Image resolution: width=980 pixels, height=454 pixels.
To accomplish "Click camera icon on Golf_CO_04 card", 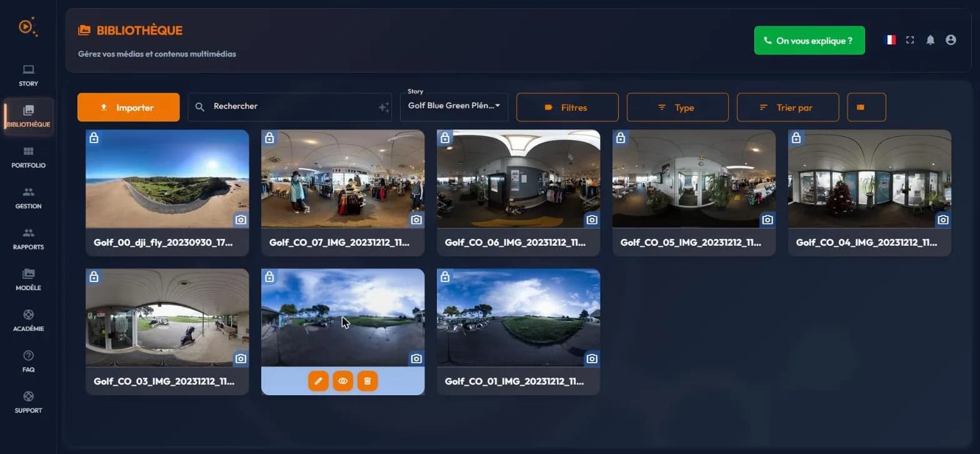I will pos(943,219).
